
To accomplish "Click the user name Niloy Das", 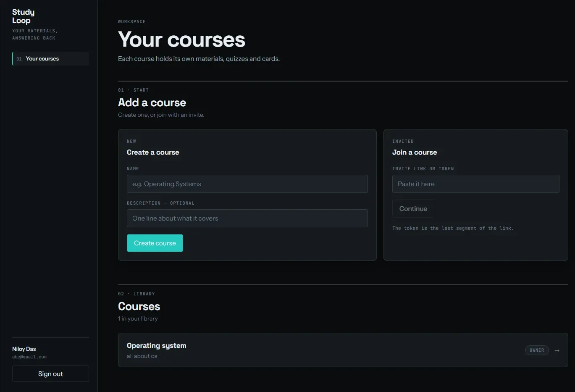I will point(24,349).
